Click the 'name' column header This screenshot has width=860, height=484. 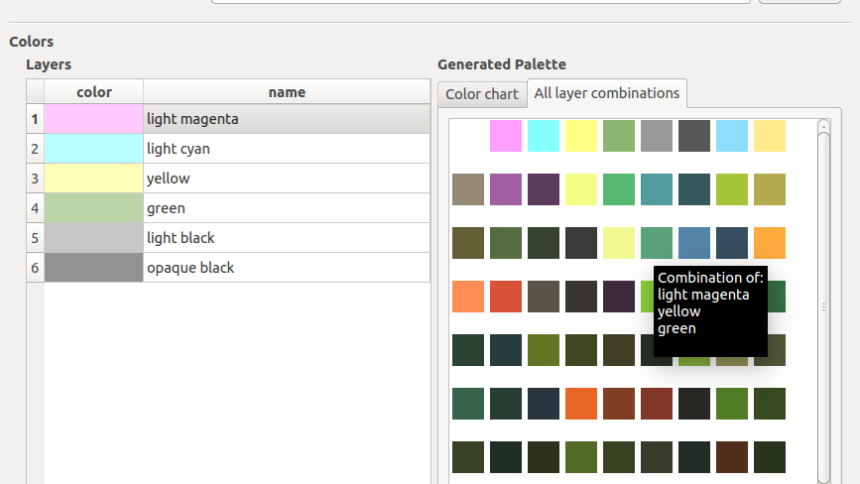[x=287, y=92]
